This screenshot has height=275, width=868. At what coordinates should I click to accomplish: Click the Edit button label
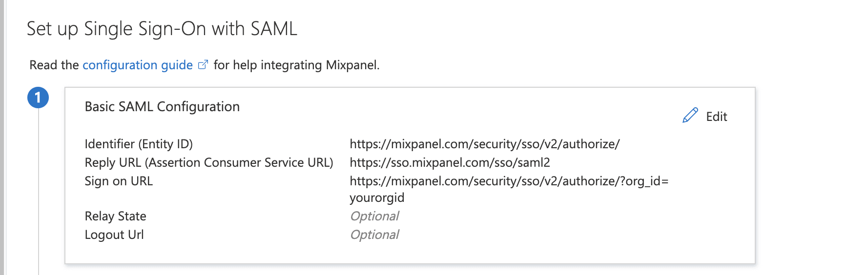pyautogui.click(x=716, y=117)
